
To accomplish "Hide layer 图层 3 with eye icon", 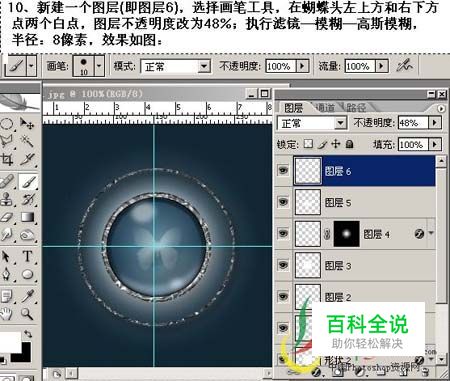I will click(x=283, y=265).
